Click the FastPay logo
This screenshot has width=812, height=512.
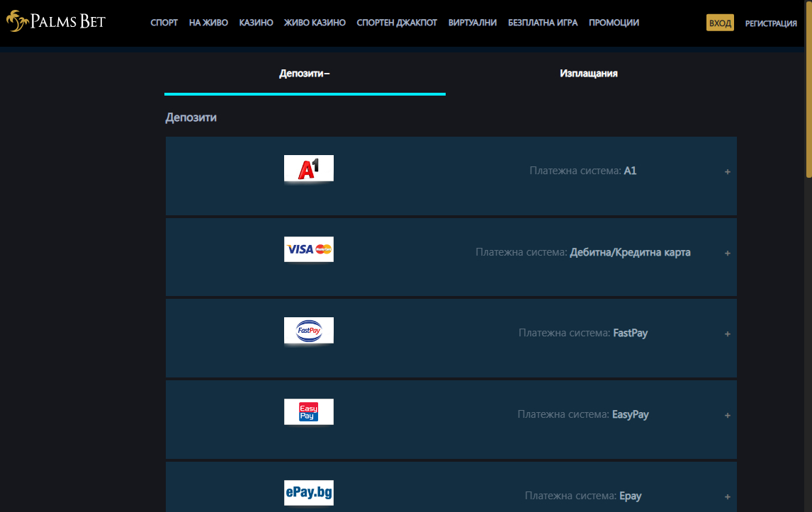point(309,330)
